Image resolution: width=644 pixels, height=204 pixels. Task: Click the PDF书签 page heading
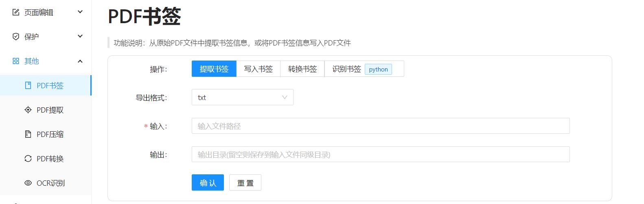[145, 17]
